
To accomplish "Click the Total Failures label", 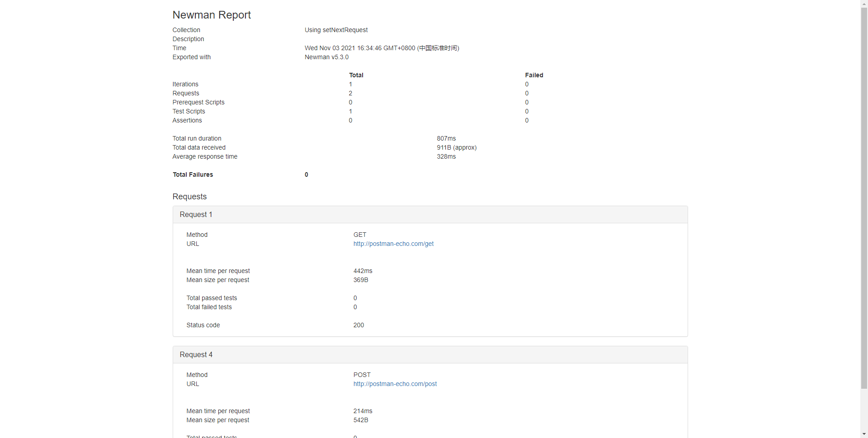I will (x=193, y=174).
